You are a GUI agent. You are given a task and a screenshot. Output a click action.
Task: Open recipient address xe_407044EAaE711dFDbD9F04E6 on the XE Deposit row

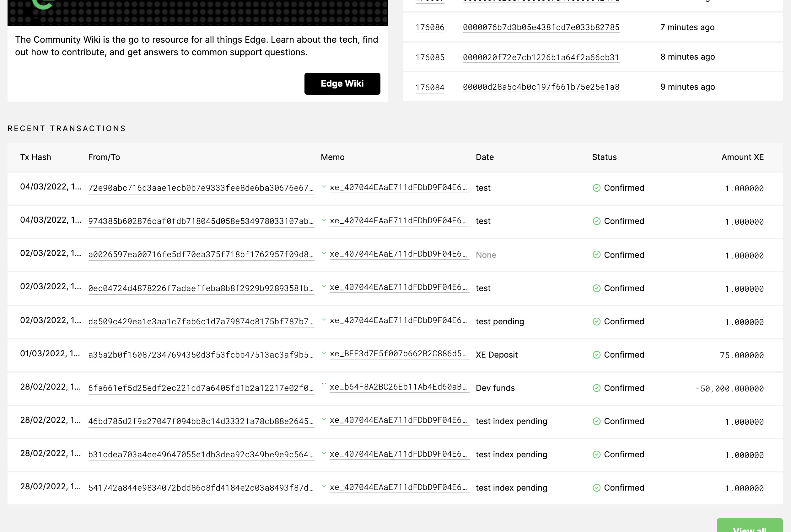click(x=400, y=354)
